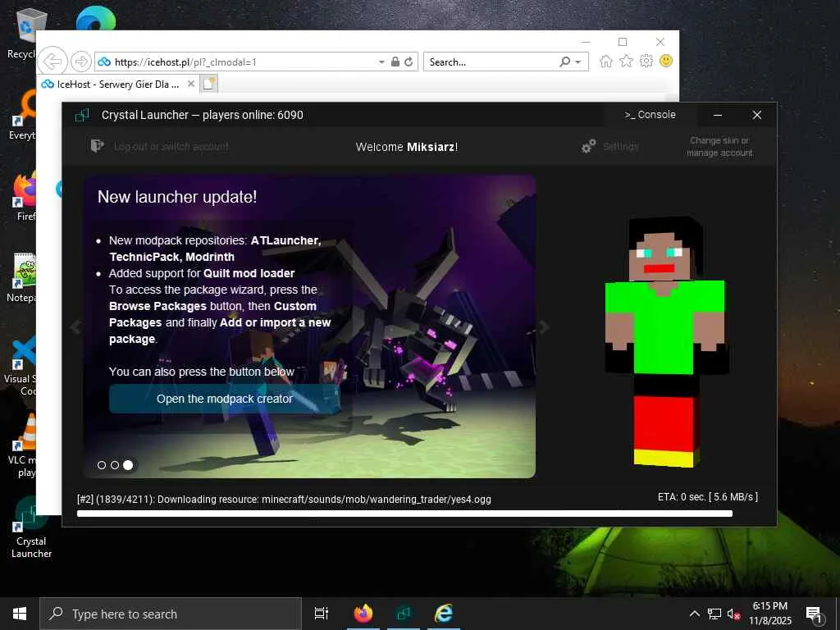Select Log out or switch account

[x=171, y=146]
